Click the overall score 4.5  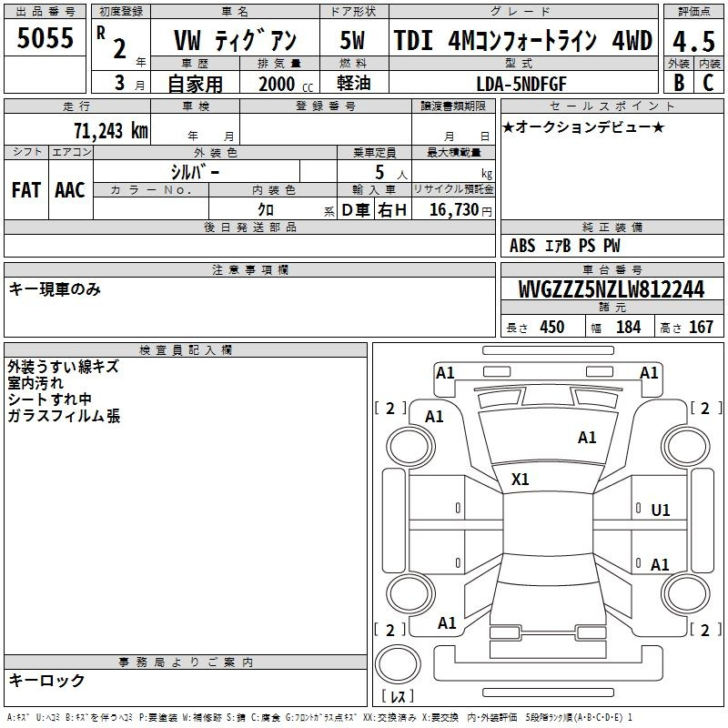tap(692, 40)
